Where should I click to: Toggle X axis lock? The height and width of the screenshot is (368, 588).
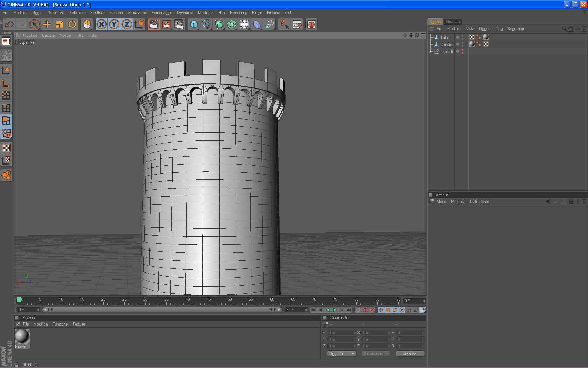101,25
